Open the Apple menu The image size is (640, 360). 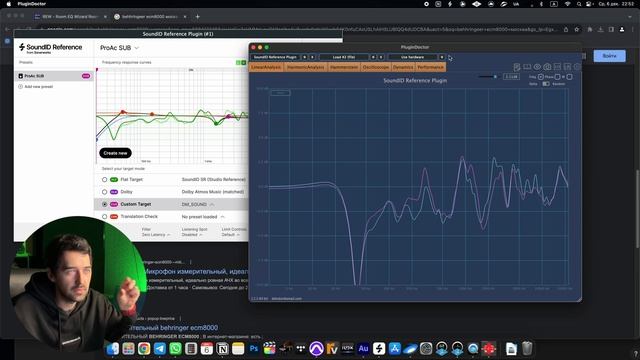[x=9, y=4]
